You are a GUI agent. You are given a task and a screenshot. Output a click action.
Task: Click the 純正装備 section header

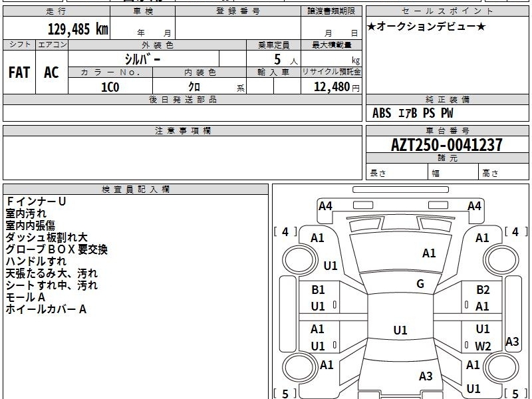click(x=447, y=99)
